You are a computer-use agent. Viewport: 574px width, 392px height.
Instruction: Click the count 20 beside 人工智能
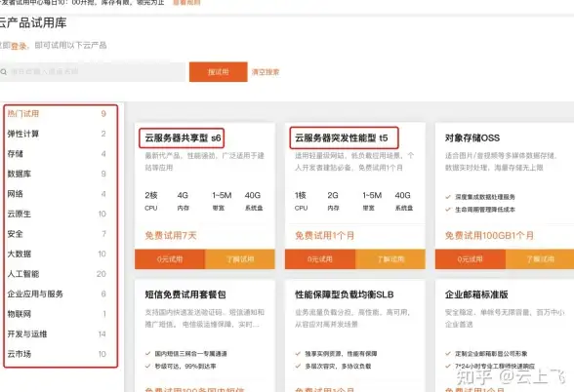pyautogui.click(x=102, y=274)
